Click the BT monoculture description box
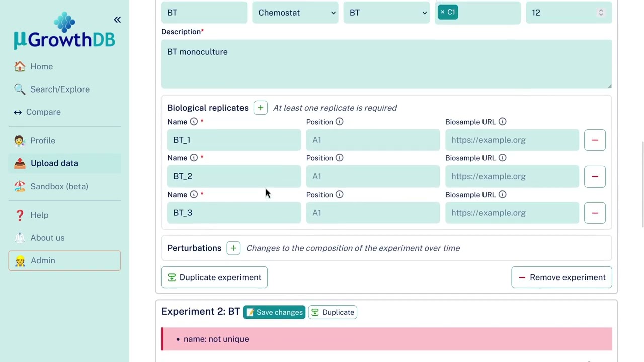Image resolution: width=644 pixels, height=362 pixels. 386,64
